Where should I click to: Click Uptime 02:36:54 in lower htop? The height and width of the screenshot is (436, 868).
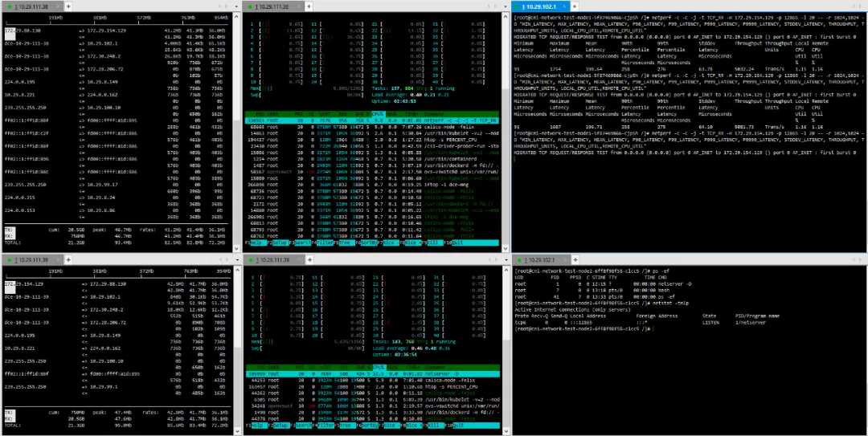(x=396, y=354)
